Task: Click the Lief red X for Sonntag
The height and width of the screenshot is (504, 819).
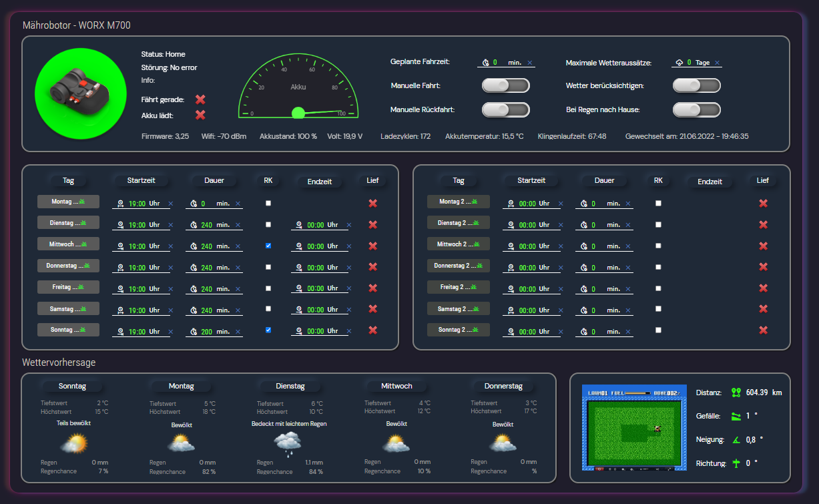Action: point(372,330)
